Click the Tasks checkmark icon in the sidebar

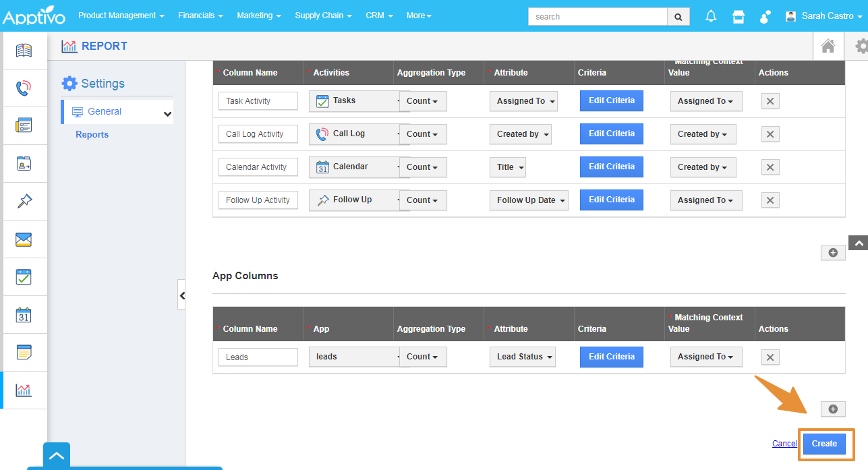click(24, 276)
